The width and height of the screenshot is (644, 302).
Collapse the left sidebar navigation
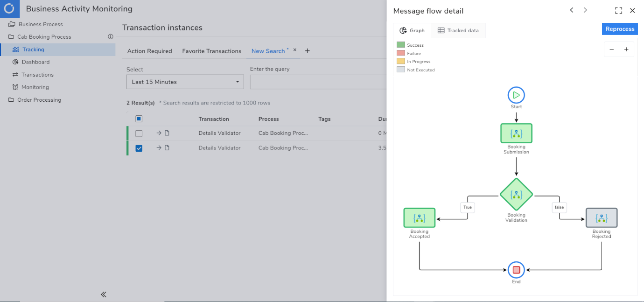[x=104, y=294]
